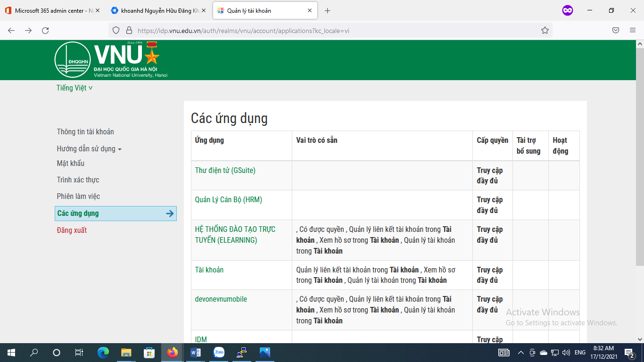Click the padlock site security icon
Image resolution: width=644 pixels, height=362 pixels.
click(129, 30)
